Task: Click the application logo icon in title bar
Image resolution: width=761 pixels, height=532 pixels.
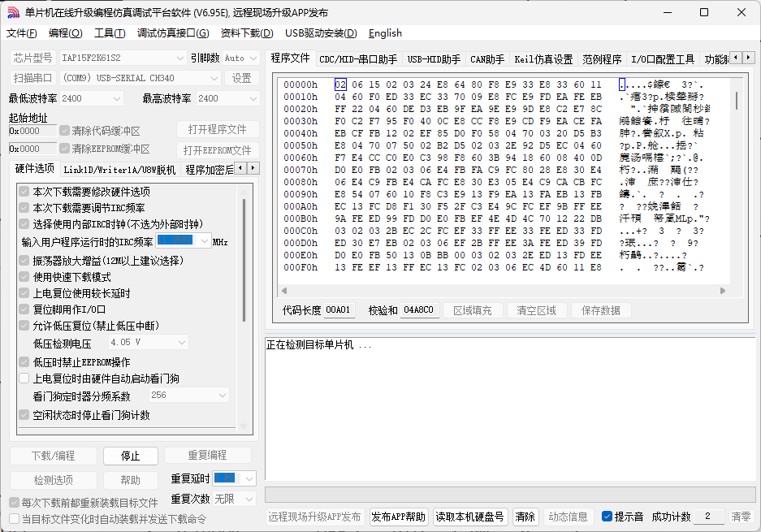Action: [14, 13]
